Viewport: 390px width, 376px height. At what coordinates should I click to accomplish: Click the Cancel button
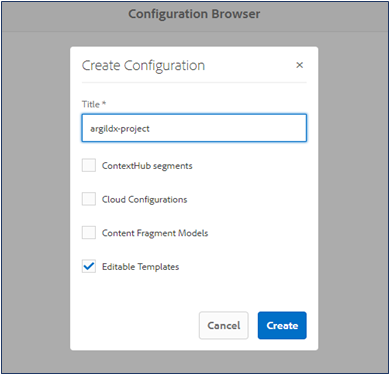[x=224, y=325]
